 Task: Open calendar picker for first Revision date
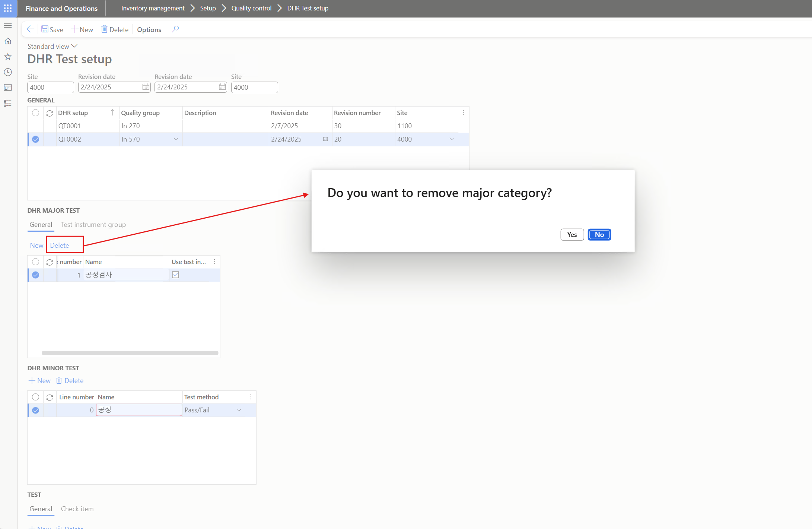pos(146,87)
